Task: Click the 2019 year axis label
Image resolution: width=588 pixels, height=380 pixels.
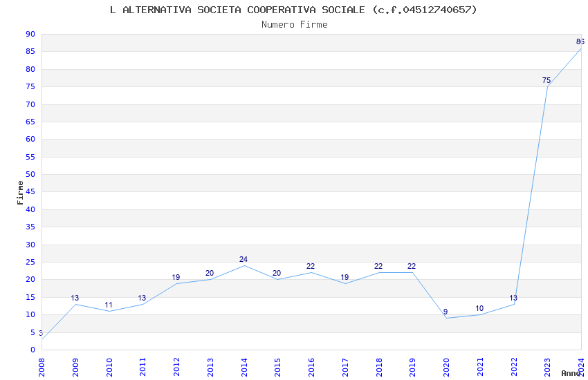Action: (412, 367)
